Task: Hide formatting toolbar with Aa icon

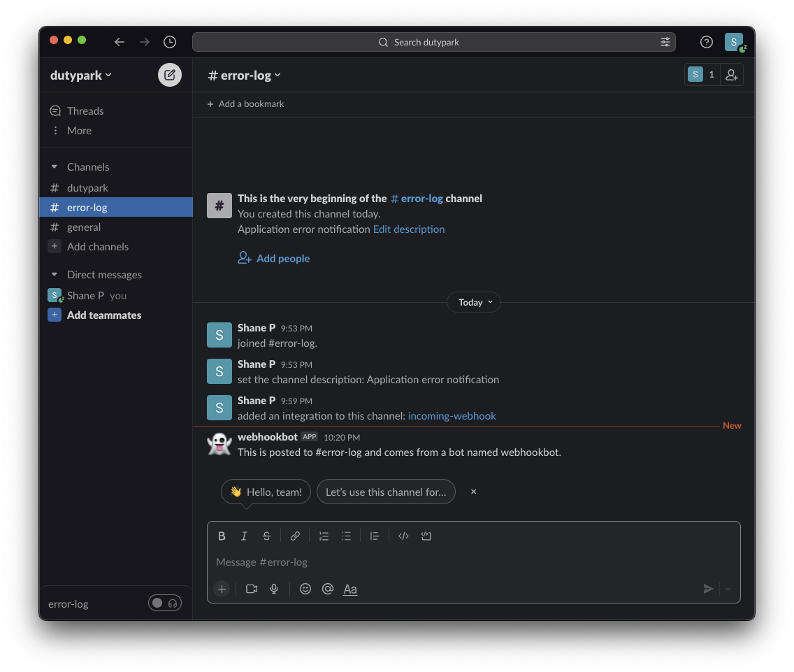Action: [350, 589]
